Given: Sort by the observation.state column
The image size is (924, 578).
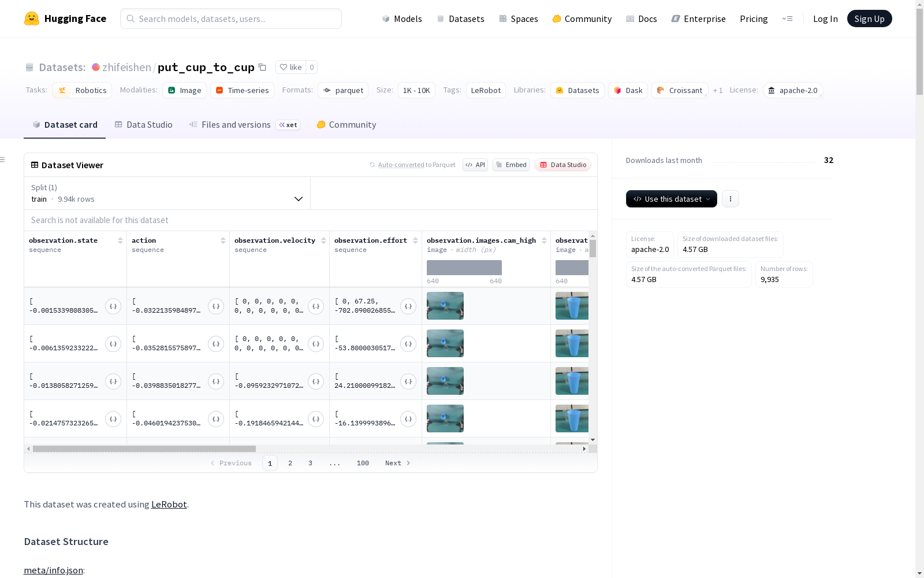Looking at the screenshot, I should pos(120,240).
